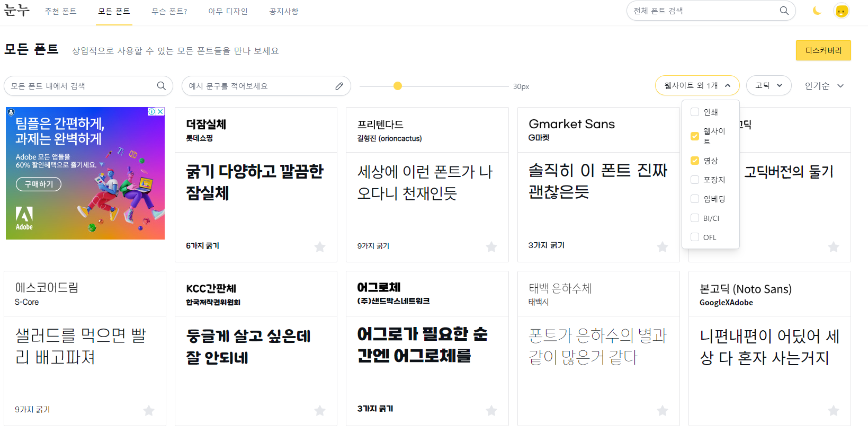Click the (주)샌드박스네트워크 author text
Screen dimensions: 868x433
pos(393,301)
